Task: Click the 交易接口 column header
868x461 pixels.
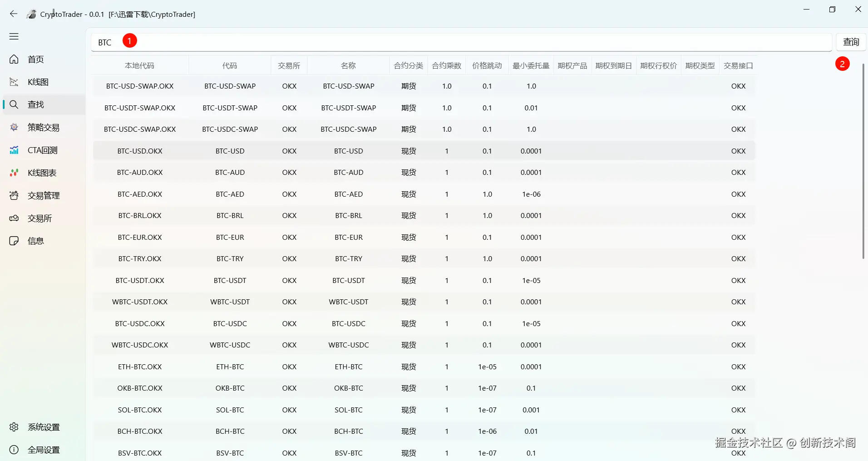Action: pos(738,65)
